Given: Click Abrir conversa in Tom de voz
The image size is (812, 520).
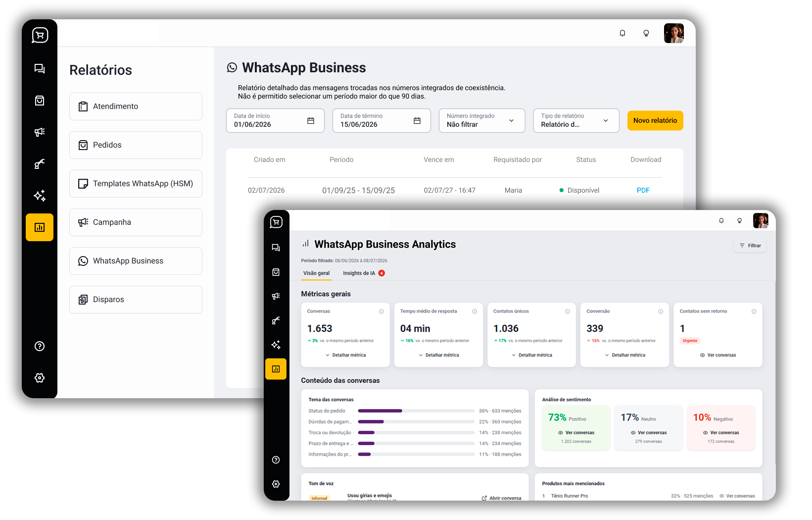Looking at the screenshot, I should 501,498.
